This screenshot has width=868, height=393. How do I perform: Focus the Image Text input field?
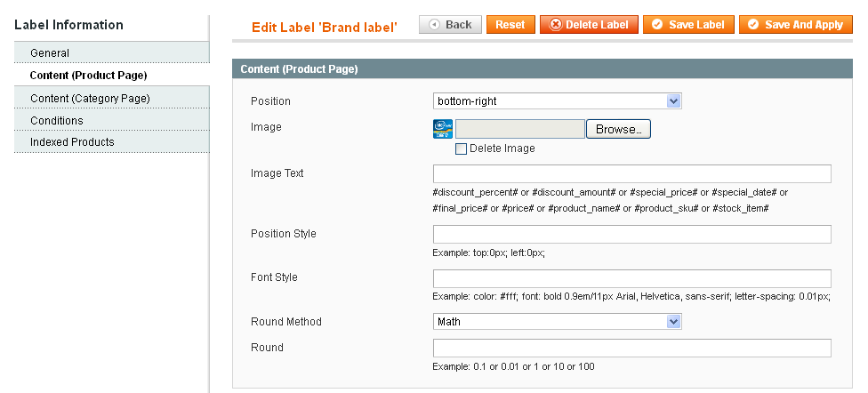tap(631, 173)
